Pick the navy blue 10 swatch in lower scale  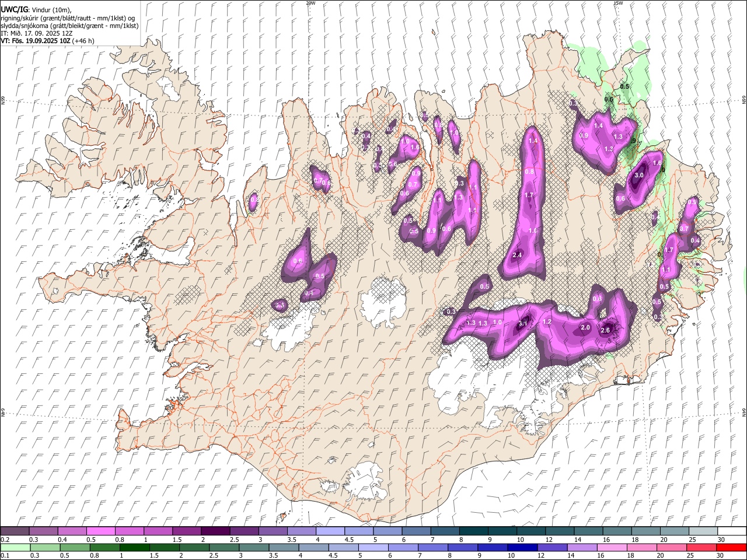pyautogui.click(x=522, y=547)
